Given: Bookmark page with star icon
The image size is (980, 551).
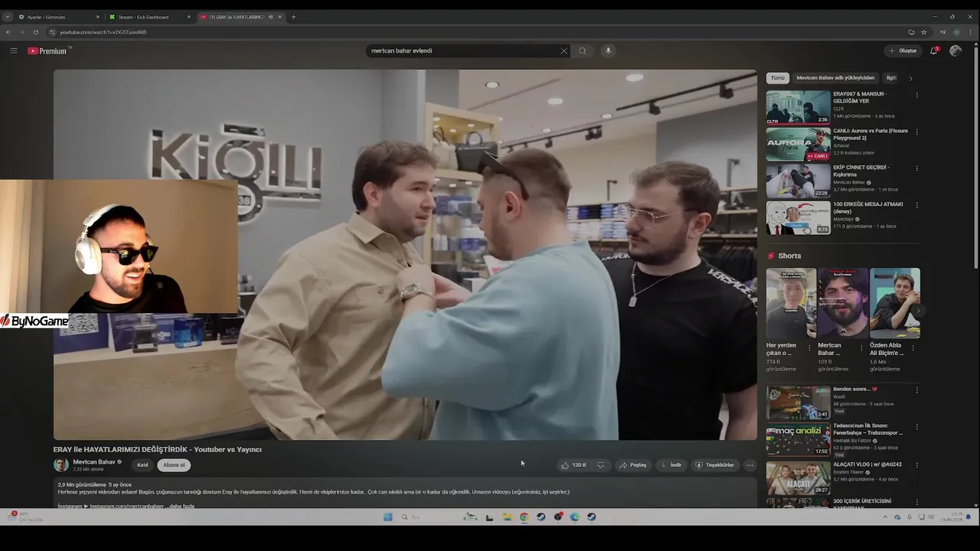Looking at the screenshot, I should click(924, 32).
